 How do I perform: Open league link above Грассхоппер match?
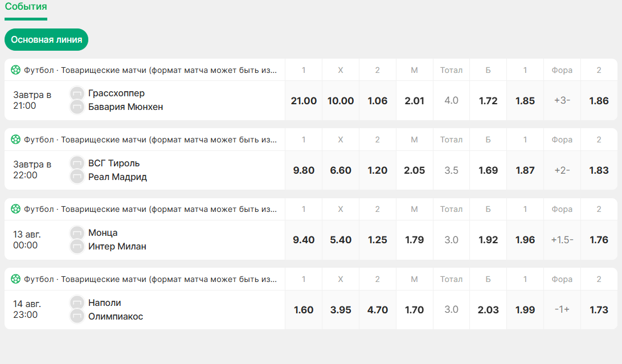click(150, 70)
